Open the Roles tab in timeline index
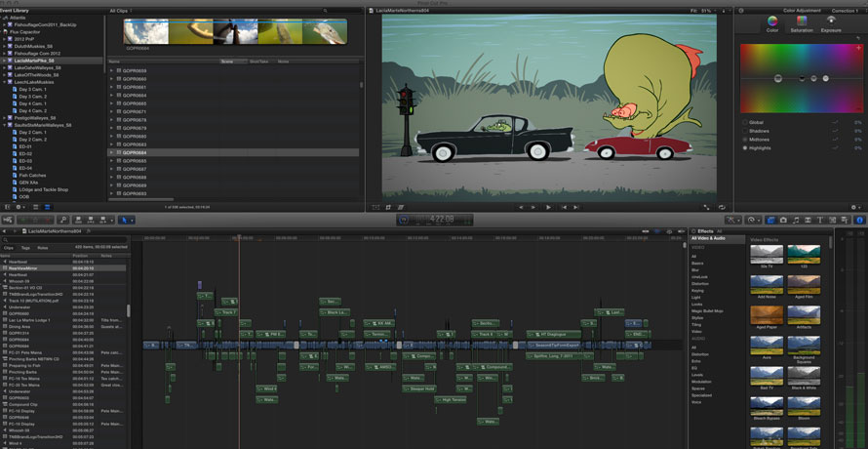The image size is (868, 449). [43, 248]
